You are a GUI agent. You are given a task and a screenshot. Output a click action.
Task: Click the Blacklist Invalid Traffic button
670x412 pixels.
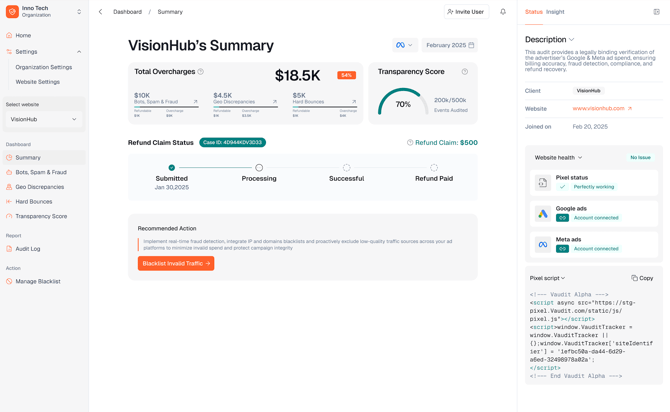(176, 263)
